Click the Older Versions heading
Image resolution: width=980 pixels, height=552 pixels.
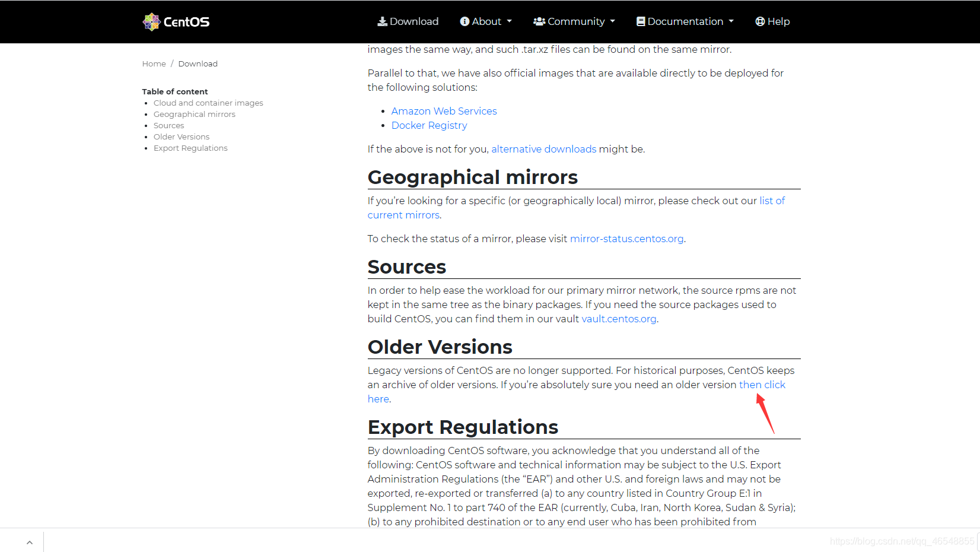pyautogui.click(x=440, y=347)
